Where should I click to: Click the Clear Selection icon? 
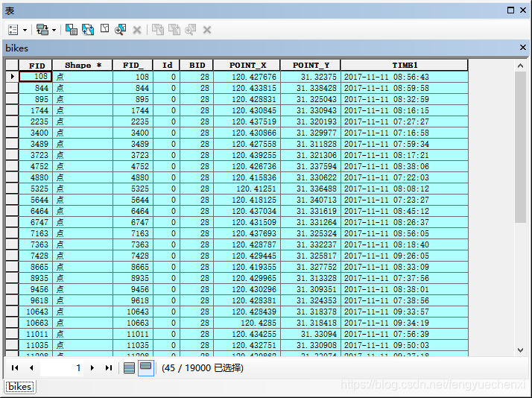click(104, 29)
